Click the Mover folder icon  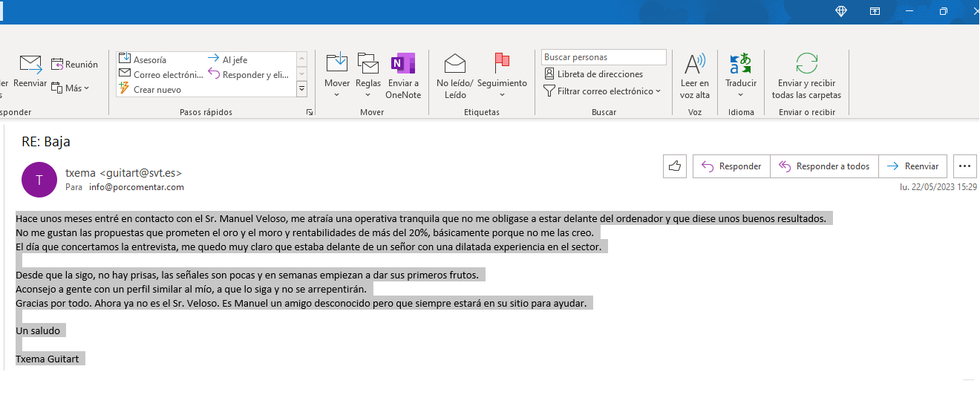(x=337, y=62)
